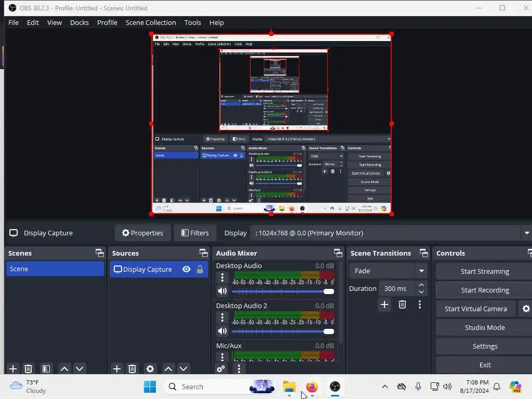This screenshot has height=399, width=532.
Task: Open OBS Settings button
Action: pos(484,346)
